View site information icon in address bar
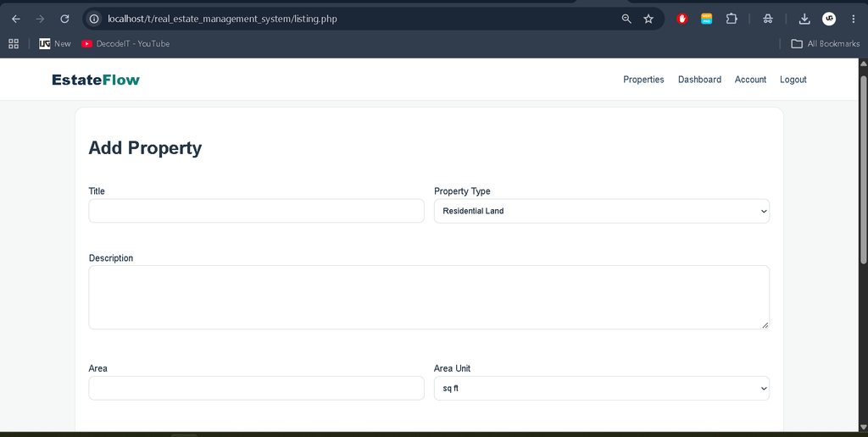868x437 pixels. [94, 19]
